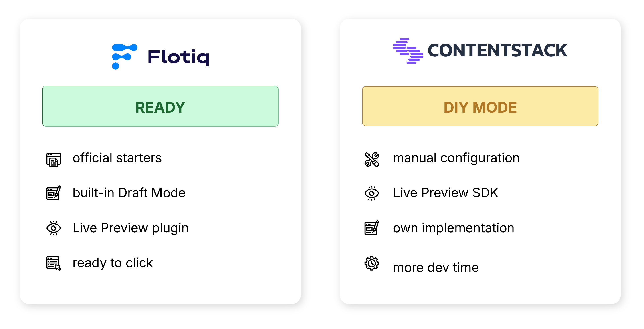Screen dimensions: 644x329
Task: Select the 'more dev time' label
Action: (436, 268)
